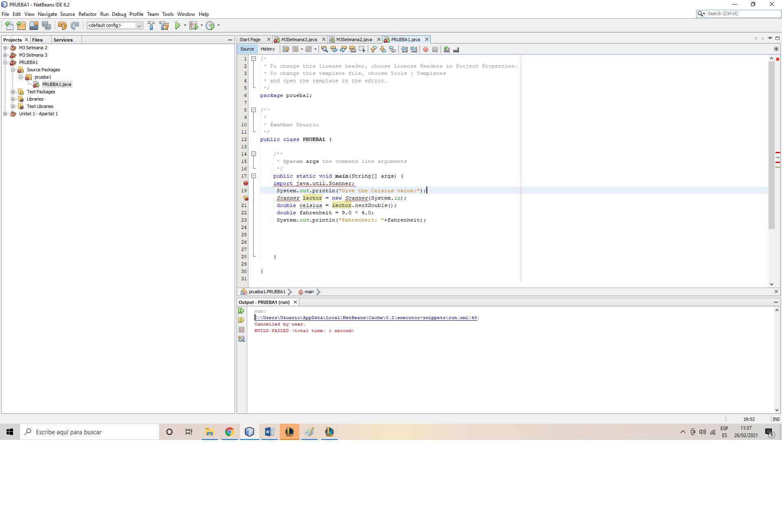Click the New Project icon

pos(21,26)
